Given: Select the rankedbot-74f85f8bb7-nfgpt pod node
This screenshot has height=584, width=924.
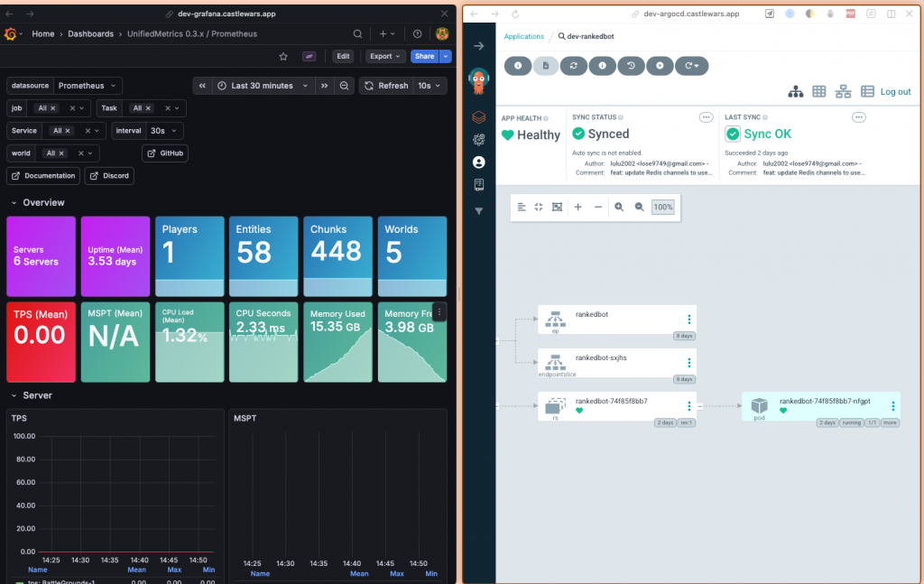Looking at the screenshot, I should (x=820, y=406).
